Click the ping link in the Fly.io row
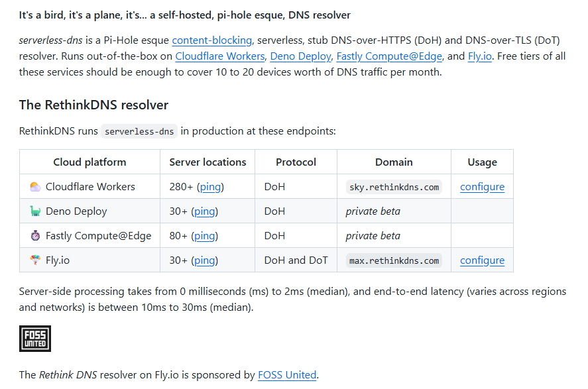 [x=206, y=260]
